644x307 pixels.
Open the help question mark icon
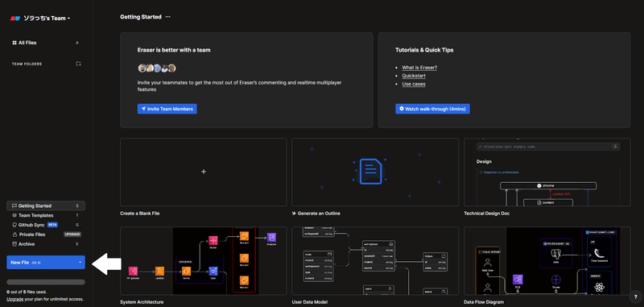pyautogui.click(x=635, y=297)
